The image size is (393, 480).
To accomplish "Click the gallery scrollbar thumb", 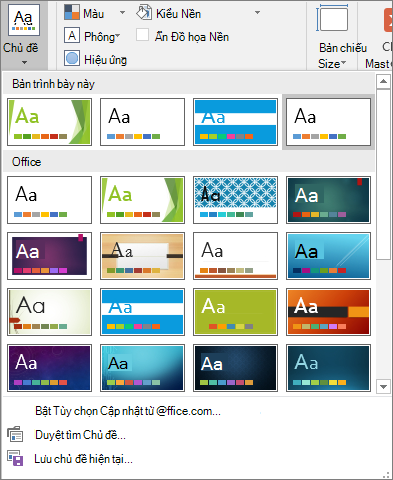I will (383, 174).
